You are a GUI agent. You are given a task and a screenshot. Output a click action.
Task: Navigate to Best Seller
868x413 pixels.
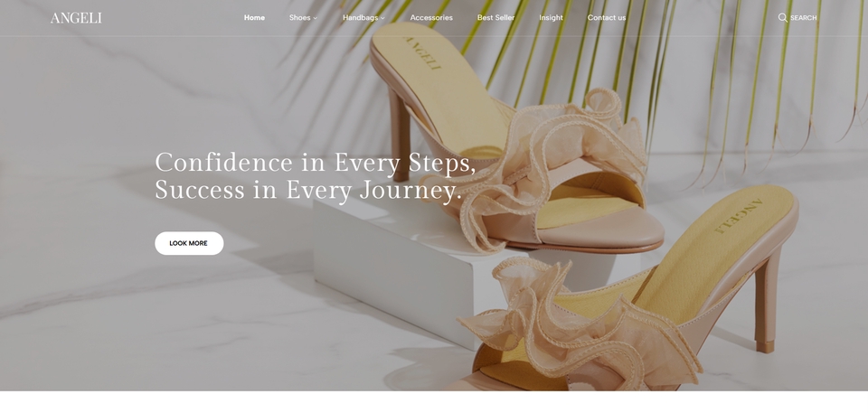(x=496, y=18)
